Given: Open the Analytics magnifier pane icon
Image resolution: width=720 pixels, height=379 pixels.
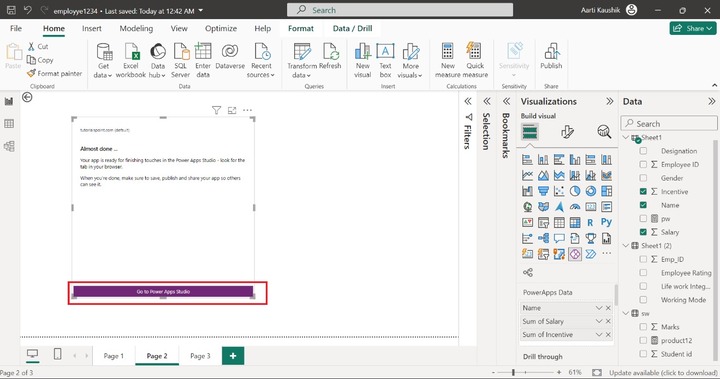Looking at the screenshot, I should click(x=604, y=132).
